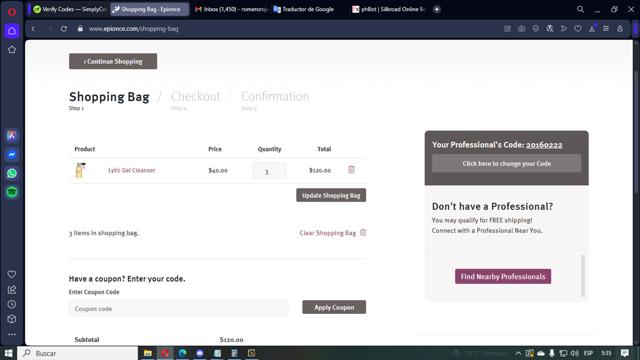Open Microsoft Edge from the taskbar
This screenshot has height=360, width=640.
182,353
